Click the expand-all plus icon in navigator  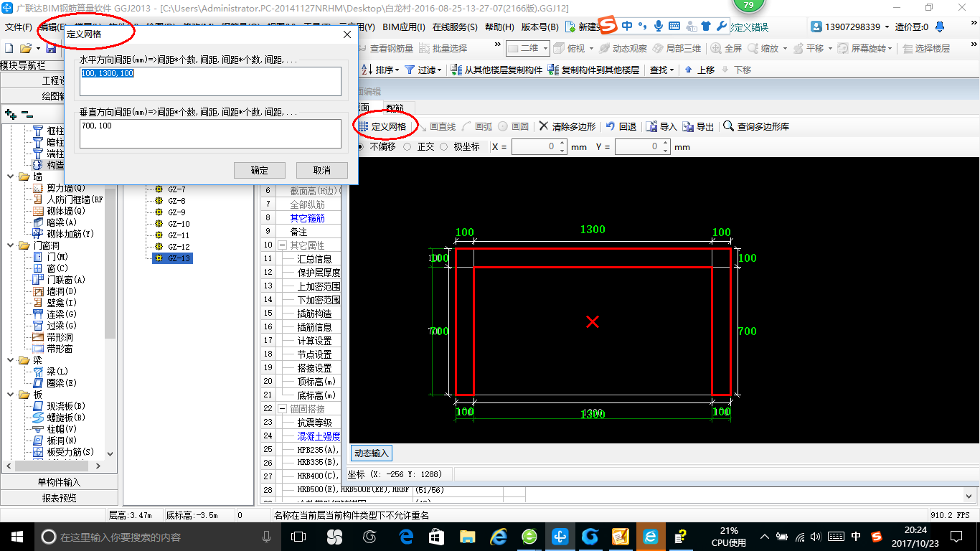pos(11,113)
